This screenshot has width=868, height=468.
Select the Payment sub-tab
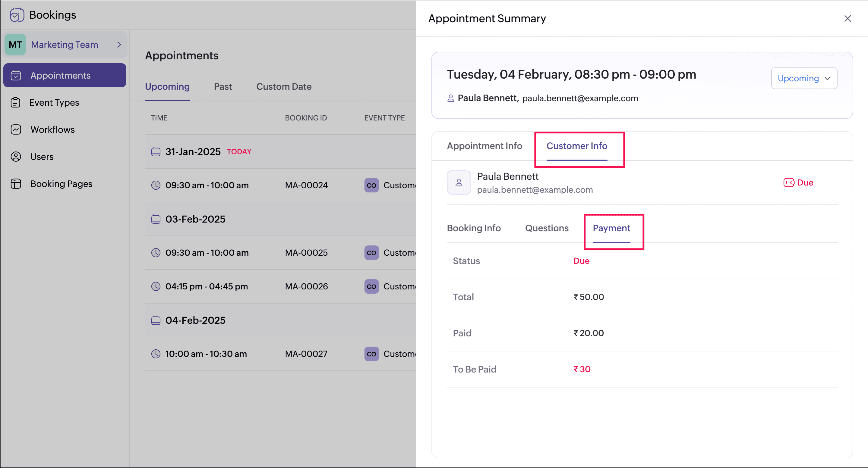click(611, 228)
